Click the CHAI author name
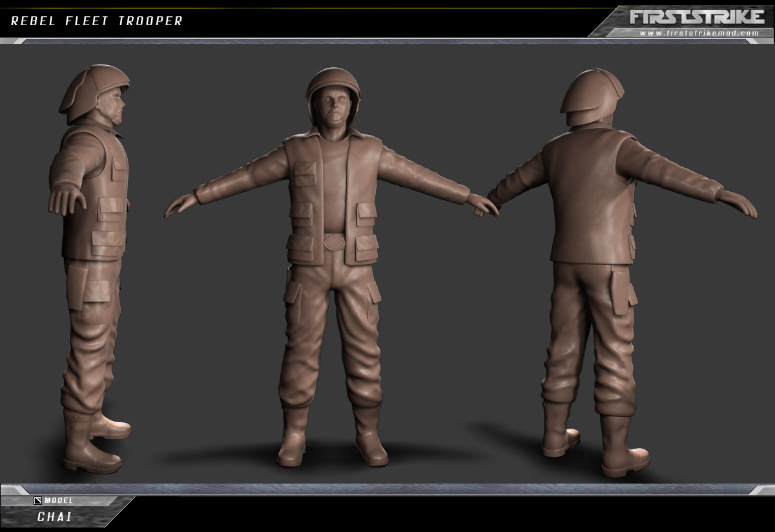 55,517
